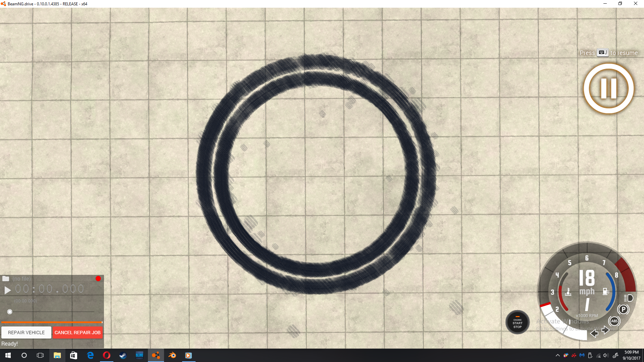The width and height of the screenshot is (644, 362).
Task: Click the replay seek slider track
Action: tap(52, 312)
